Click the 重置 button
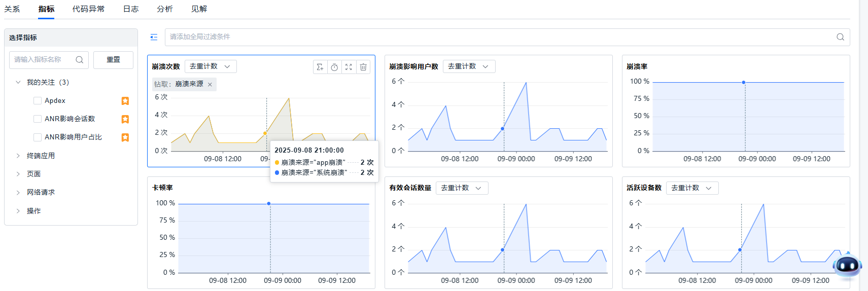This screenshot has height=291, width=868. [x=113, y=60]
